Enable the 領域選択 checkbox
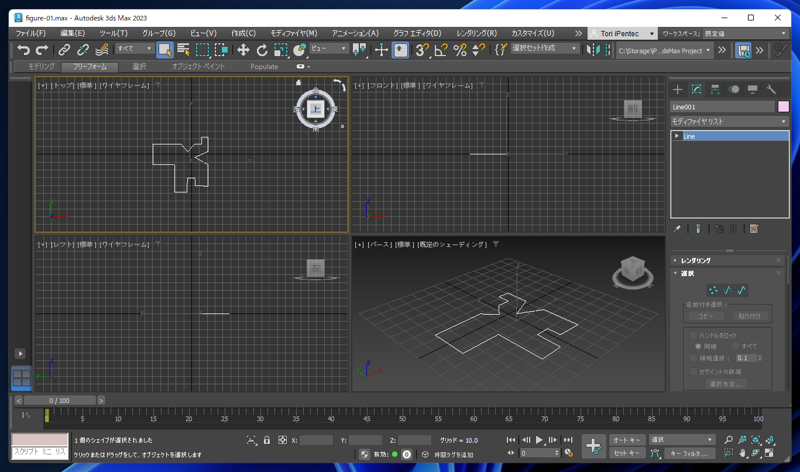This screenshot has width=800, height=472. [693, 358]
